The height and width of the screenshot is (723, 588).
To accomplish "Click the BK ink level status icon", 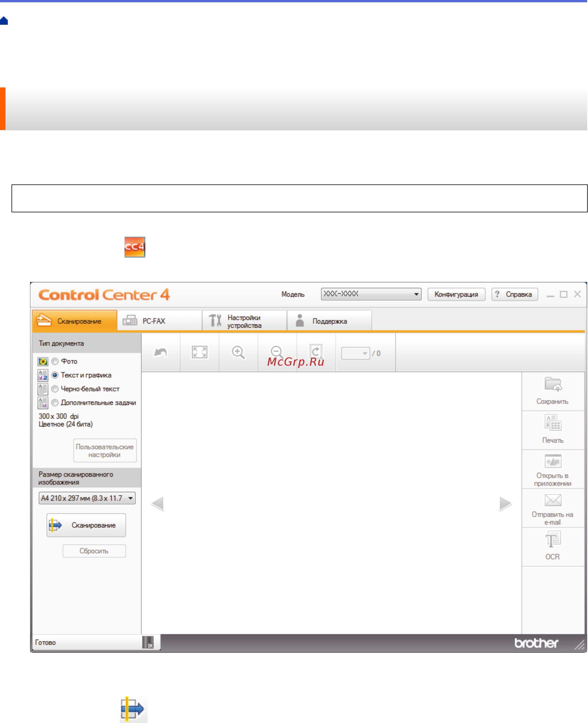I will pyautogui.click(x=148, y=642).
